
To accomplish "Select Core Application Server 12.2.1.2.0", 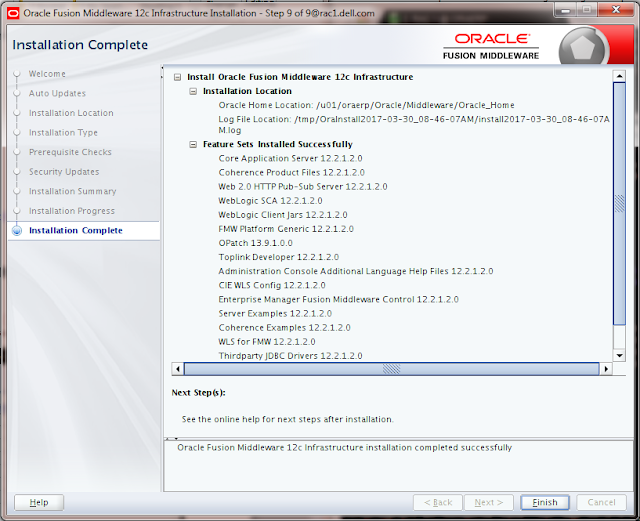I will pos(290,158).
